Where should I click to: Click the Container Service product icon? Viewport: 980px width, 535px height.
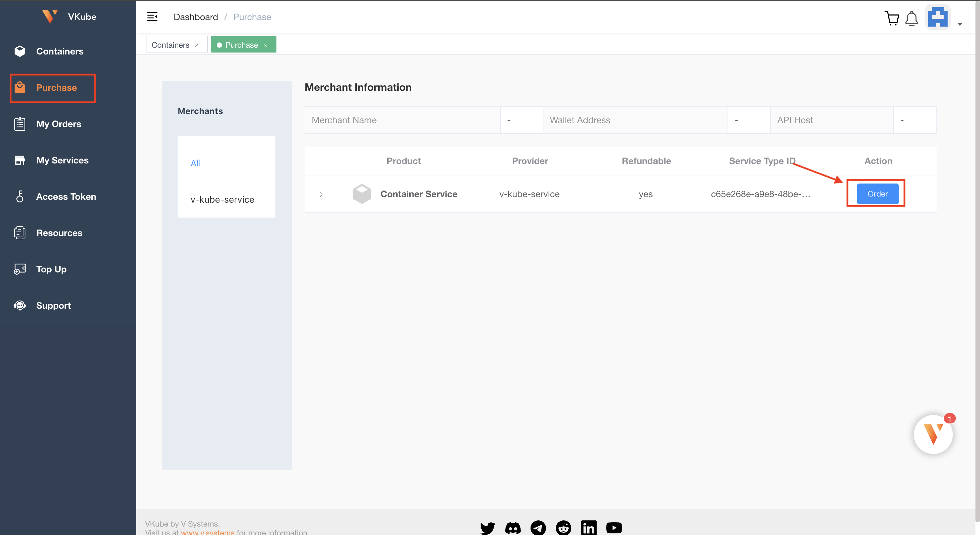(x=362, y=194)
